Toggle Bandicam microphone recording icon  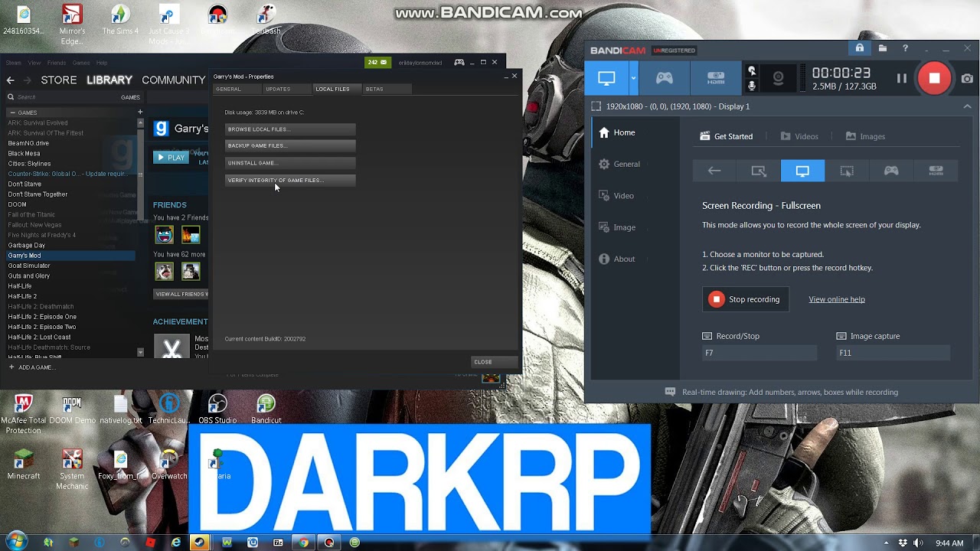click(752, 86)
